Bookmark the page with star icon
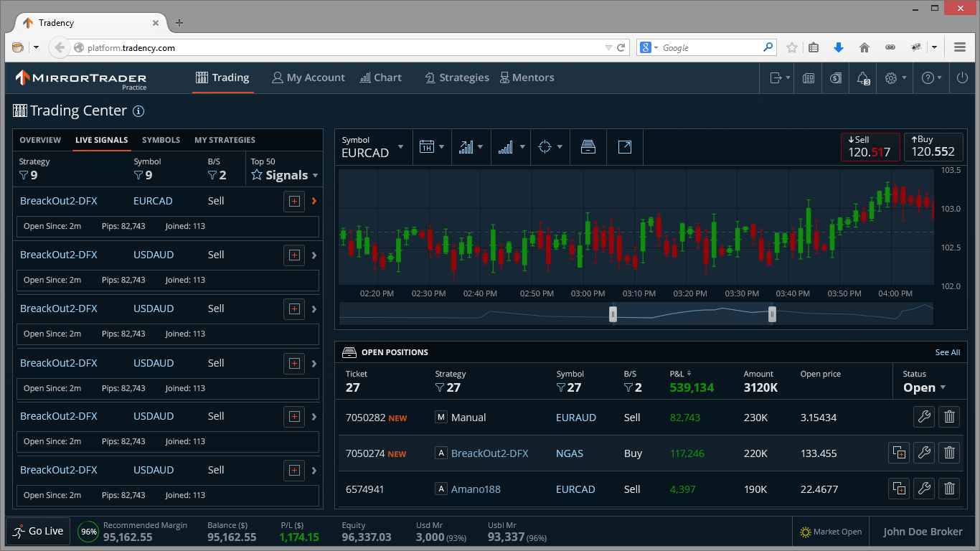This screenshot has width=980, height=551. (791, 47)
